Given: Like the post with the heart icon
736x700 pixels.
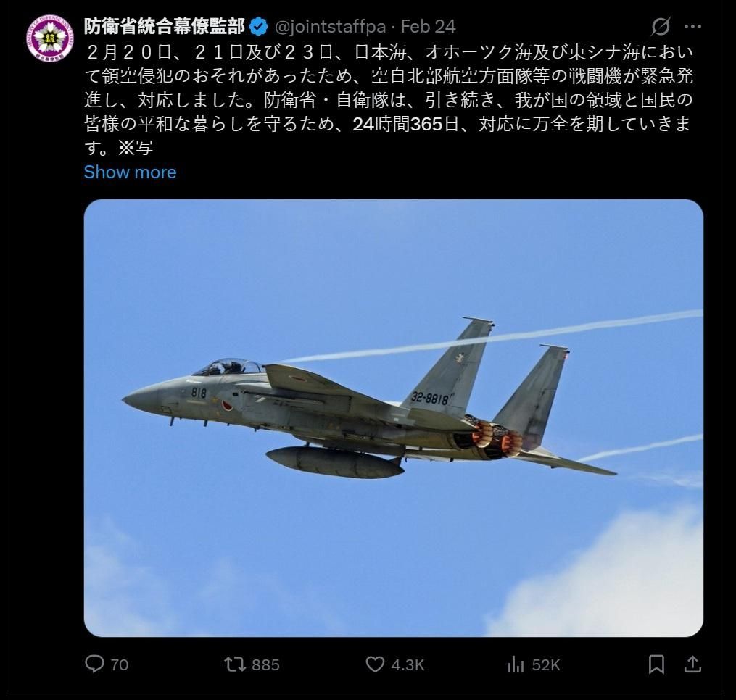Looking at the screenshot, I should coord(375,664).
